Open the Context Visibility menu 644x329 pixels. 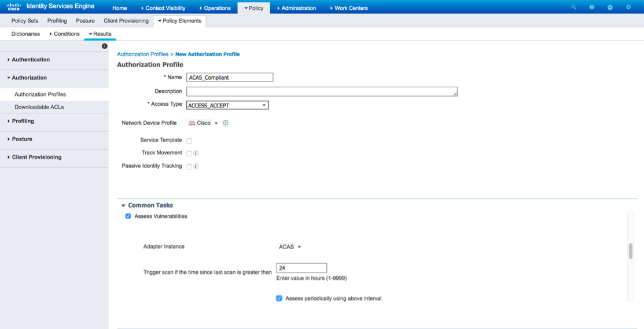[x=163, y=8]
